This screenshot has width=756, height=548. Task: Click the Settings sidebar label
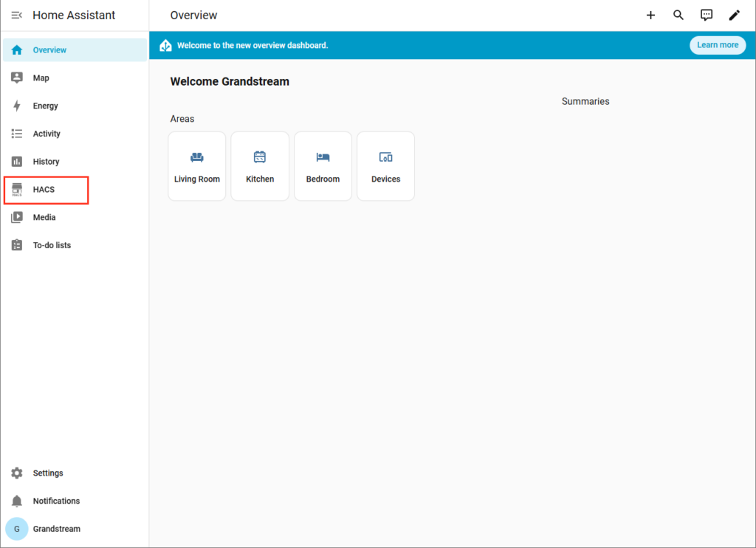tap(48, 473)
